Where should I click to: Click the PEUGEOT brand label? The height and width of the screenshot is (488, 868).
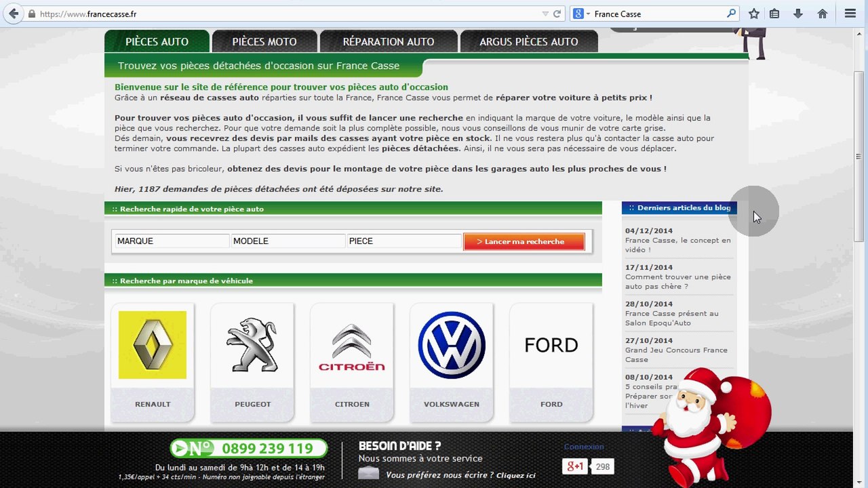(x=252, y=404)
